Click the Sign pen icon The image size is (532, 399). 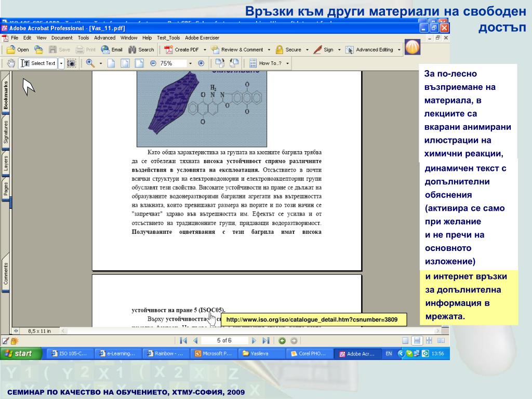point(317,49)
